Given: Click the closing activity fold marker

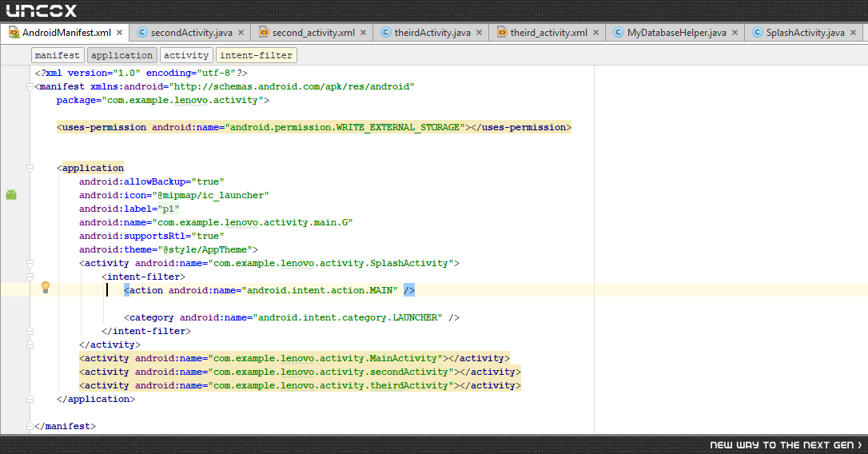Looking at the screenshot, I should click(30, 344).
